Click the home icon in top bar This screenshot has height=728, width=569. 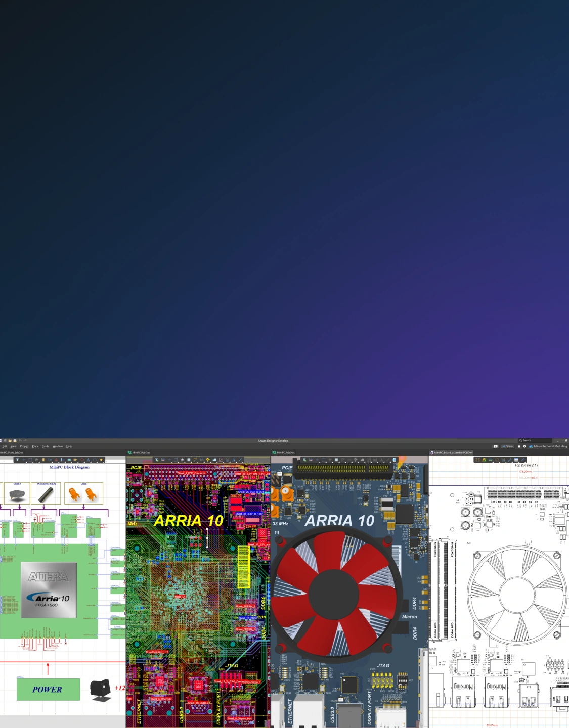click(519, 446)
